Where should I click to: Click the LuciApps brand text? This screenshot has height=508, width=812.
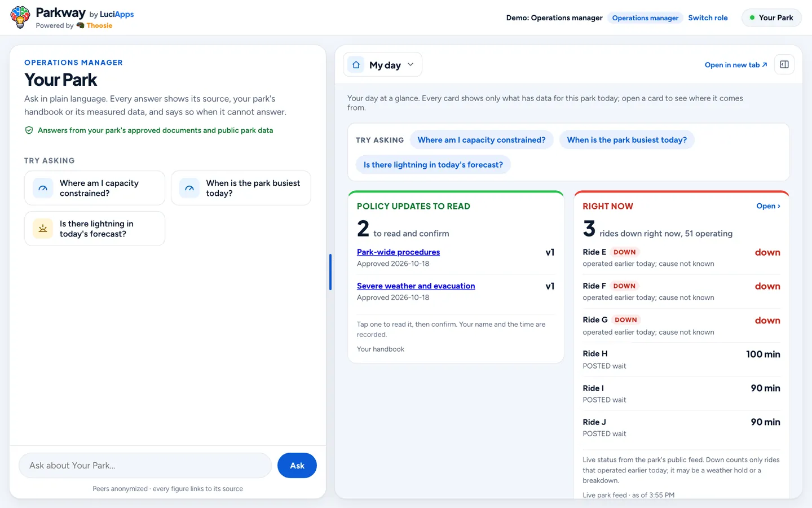[x=117, y=14]
